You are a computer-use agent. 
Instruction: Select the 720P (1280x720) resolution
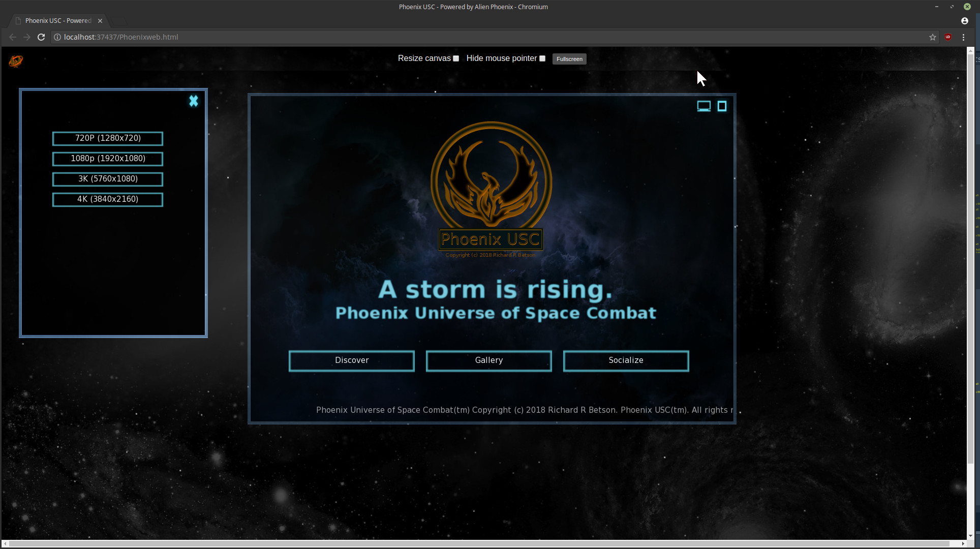[x=108, y=138]
